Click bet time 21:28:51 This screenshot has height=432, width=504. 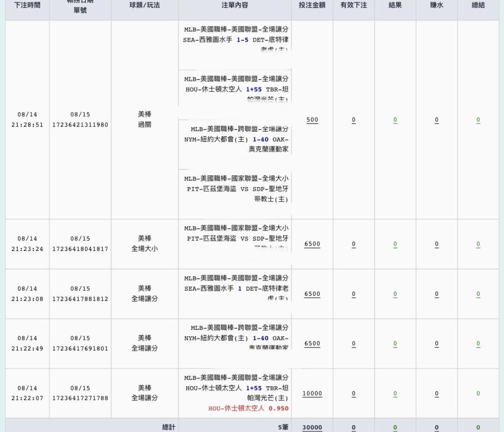click(x=28, y=125)
